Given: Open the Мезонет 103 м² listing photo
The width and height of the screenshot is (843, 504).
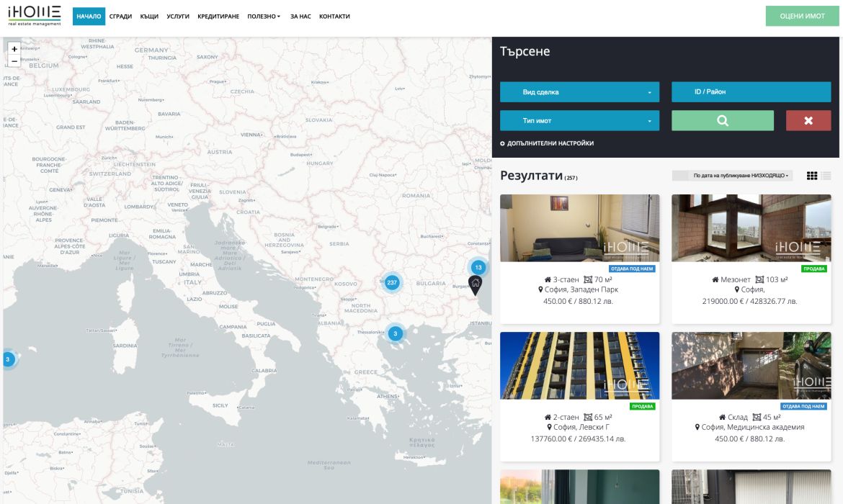Looking at the screenshot, I should pos(751,228).
